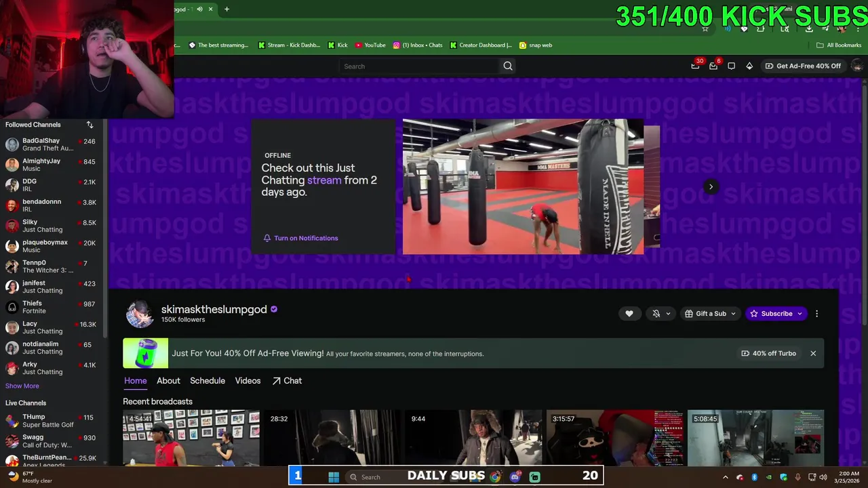Image resolution: width=868 pixels, height=488 pixels.
Task: Click Turn on Notifications link
Action: click(300, 238)
